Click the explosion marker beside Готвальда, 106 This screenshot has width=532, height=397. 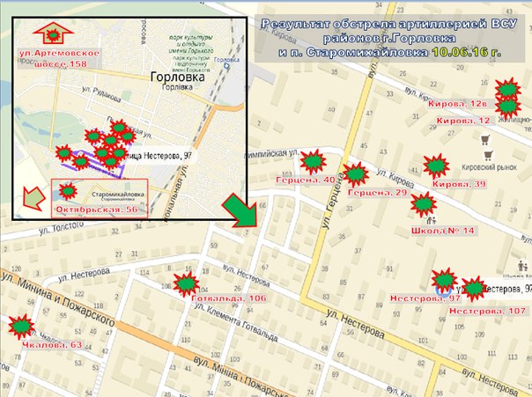[x=186, y=283]
